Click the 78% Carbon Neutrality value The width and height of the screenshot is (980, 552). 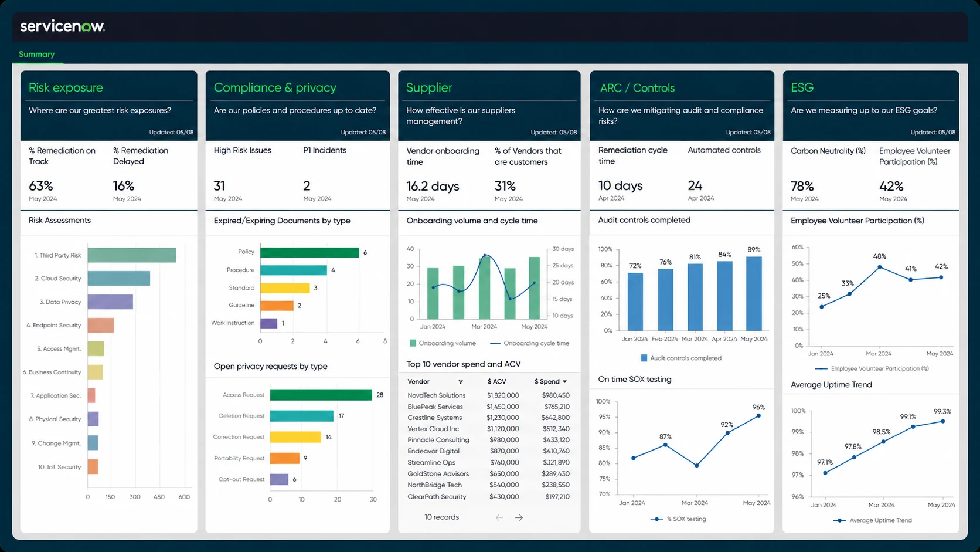pyautogui.click(x=802, y=186)
